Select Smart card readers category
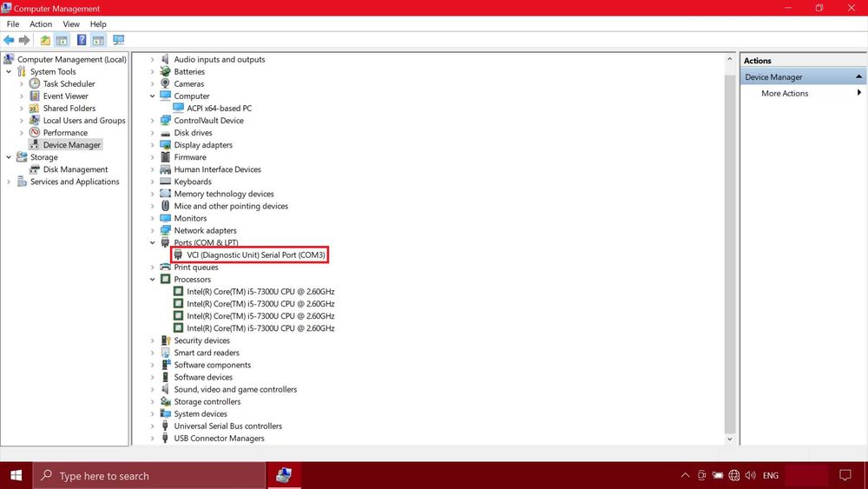 (207, 353)
